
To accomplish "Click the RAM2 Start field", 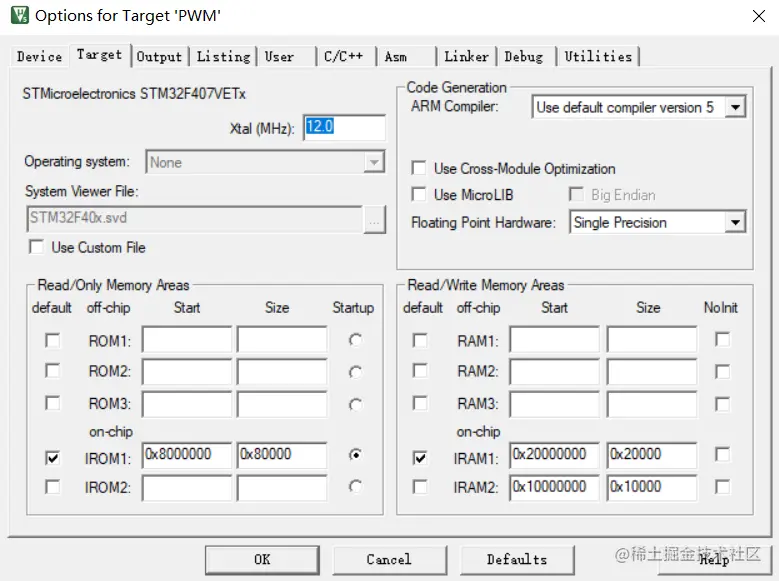I will [554, 371].
